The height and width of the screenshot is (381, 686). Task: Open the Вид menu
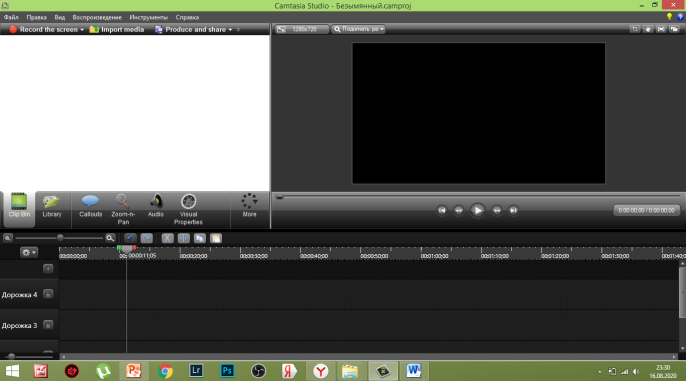[x=60, y=17]
